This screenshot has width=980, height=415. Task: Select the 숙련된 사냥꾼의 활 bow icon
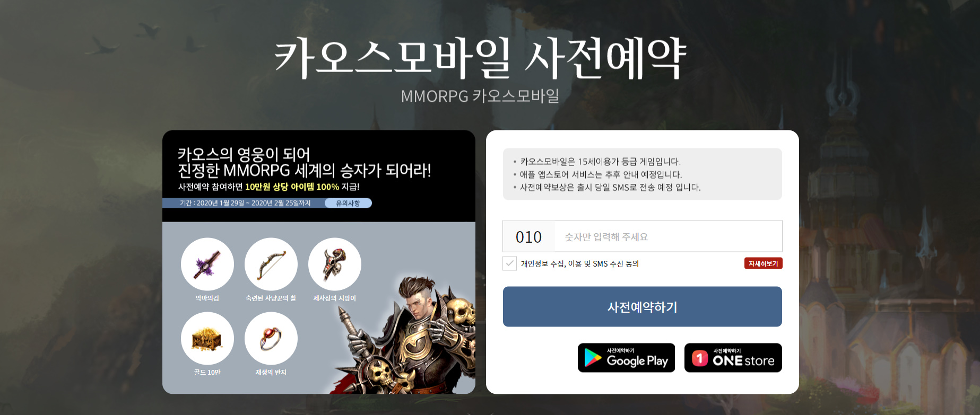[271, 264]
